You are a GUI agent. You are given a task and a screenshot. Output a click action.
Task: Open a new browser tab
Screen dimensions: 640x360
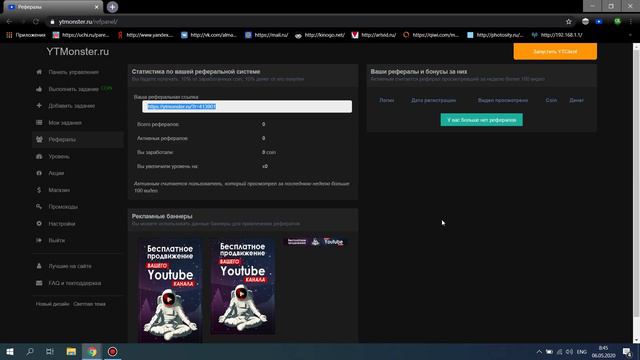coord(112,7)
